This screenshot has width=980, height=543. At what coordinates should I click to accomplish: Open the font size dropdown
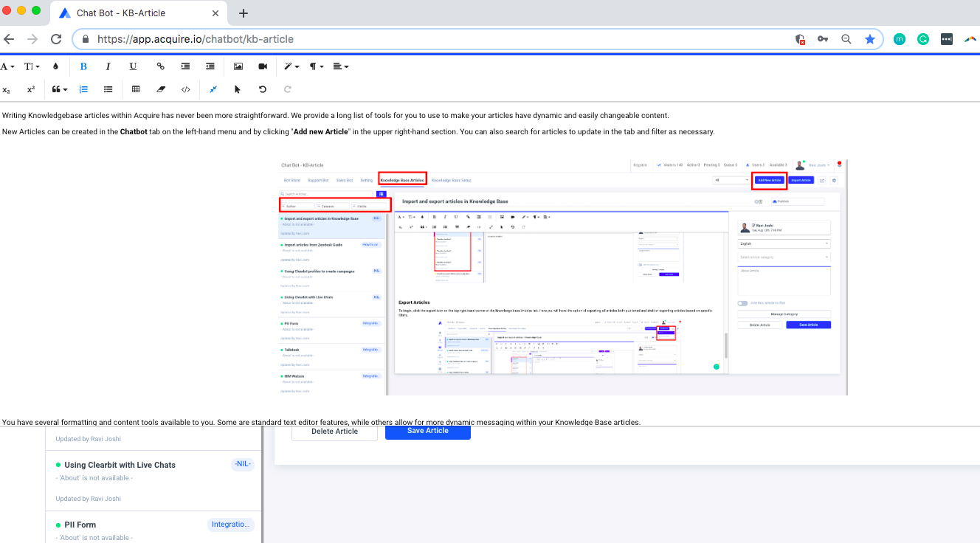click(32, 66)
